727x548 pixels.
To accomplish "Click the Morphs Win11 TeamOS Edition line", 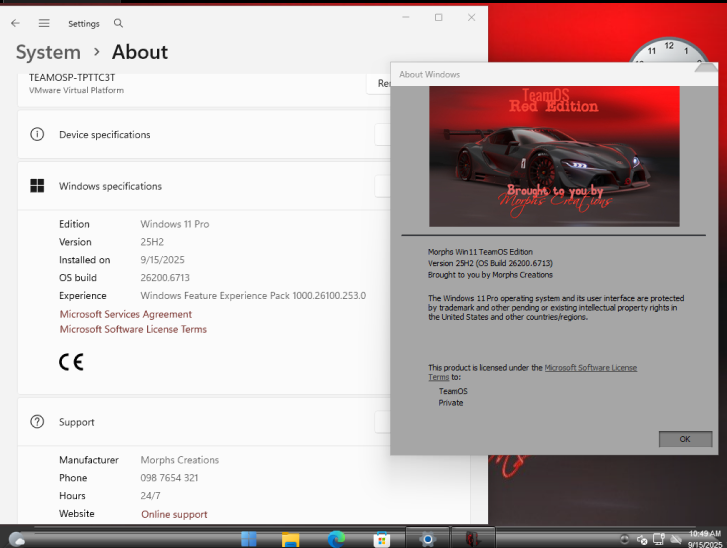I will [480, 252].
